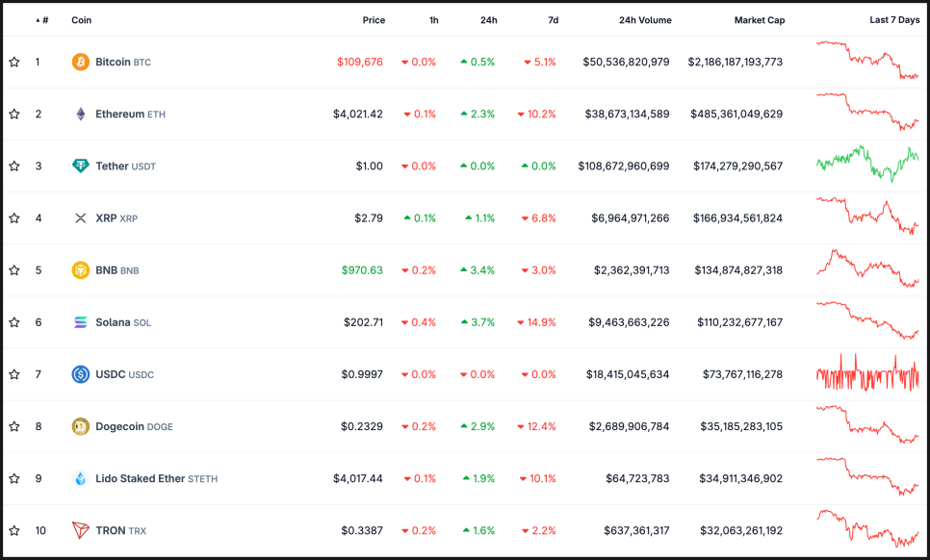Open the Bitcoin BTC coin page
930x560 pixels.
coord(123,62)
